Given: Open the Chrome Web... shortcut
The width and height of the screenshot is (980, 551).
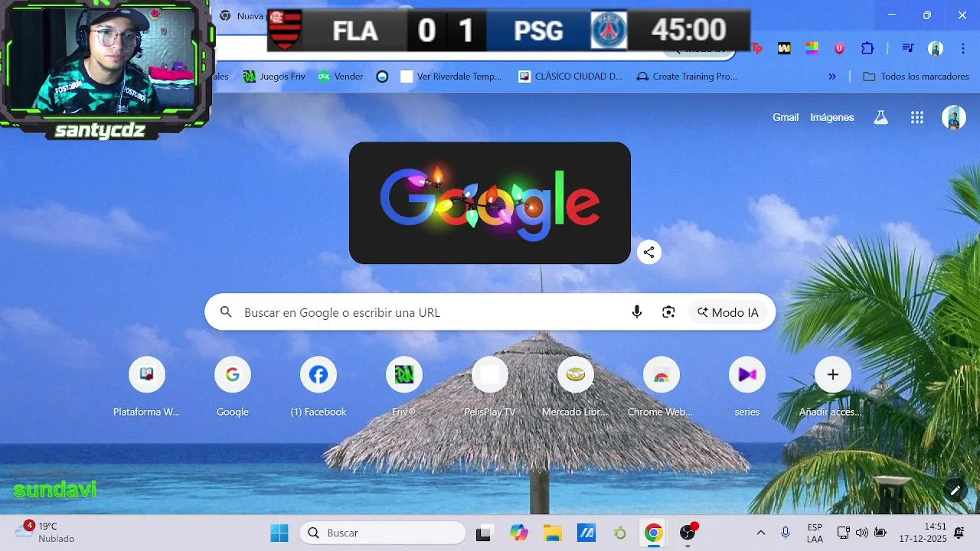Looking at the screenshot, I should coord(661,387).
